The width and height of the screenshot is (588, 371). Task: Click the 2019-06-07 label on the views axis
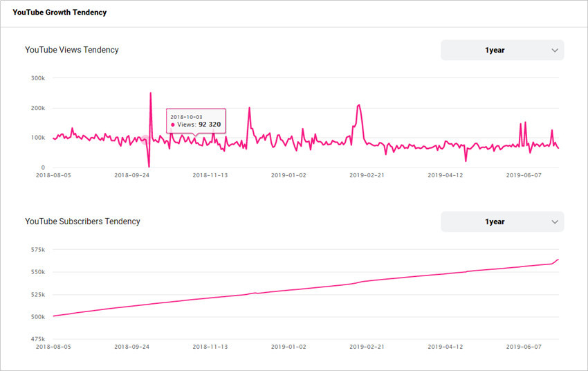(x=524, y=175)
